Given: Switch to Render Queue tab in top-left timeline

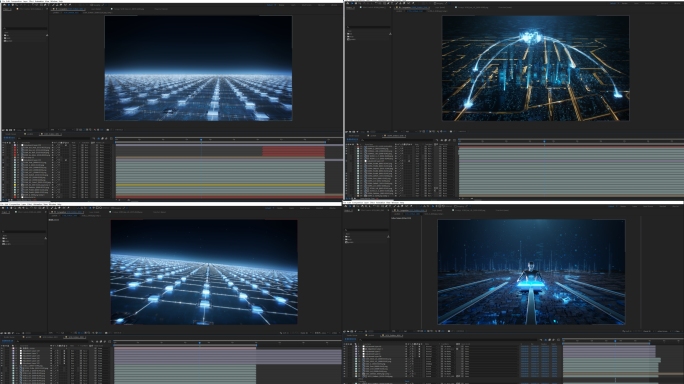Looking at the screenshot, I should [10, 134].
